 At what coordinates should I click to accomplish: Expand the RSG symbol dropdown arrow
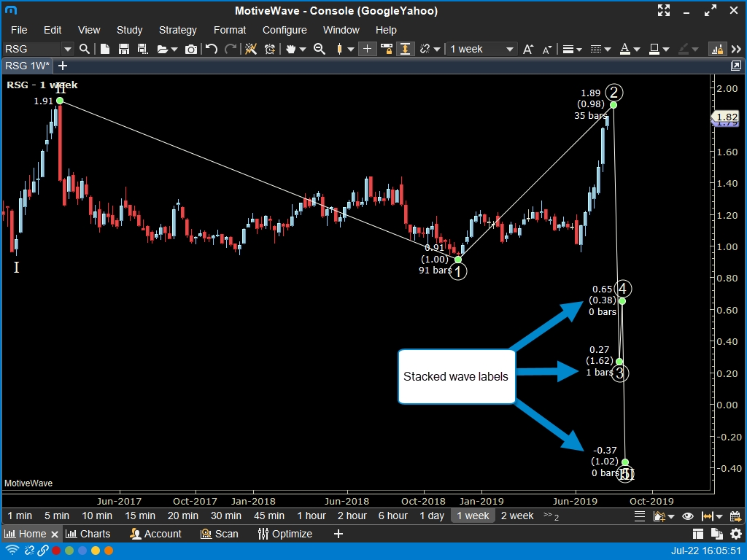click(x=68, y=49)
